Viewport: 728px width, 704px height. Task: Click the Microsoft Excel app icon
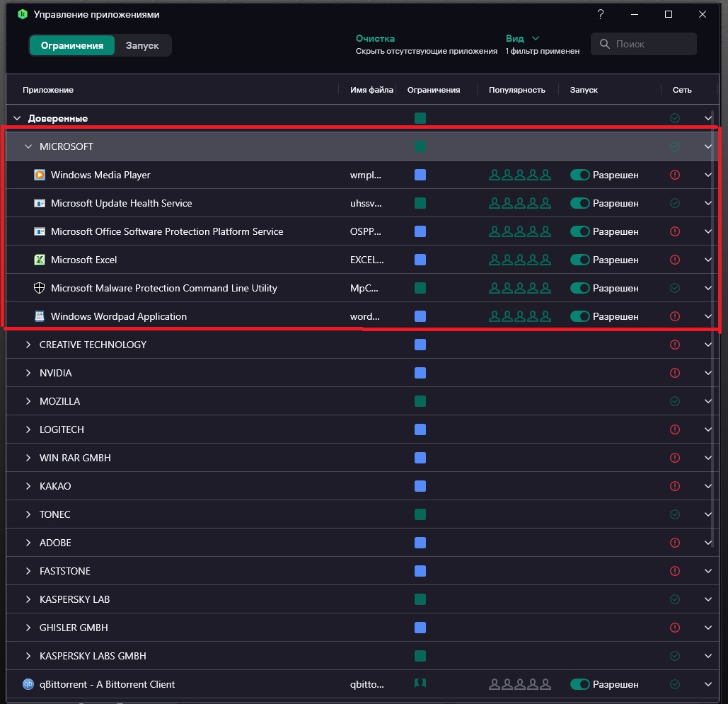40,260
